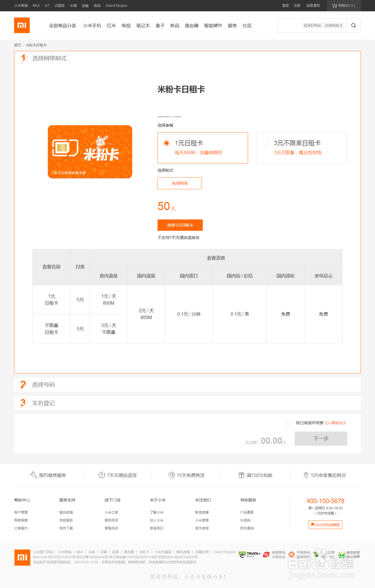Open Select Region in top bar

tap(116, 6)
